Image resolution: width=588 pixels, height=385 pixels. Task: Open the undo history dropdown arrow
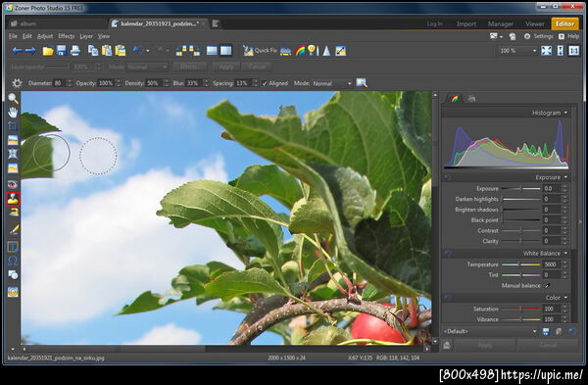[x=148, y=51]
